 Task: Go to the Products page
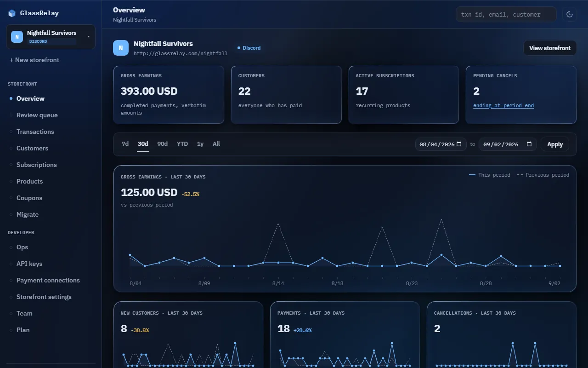tap(51, 181)
